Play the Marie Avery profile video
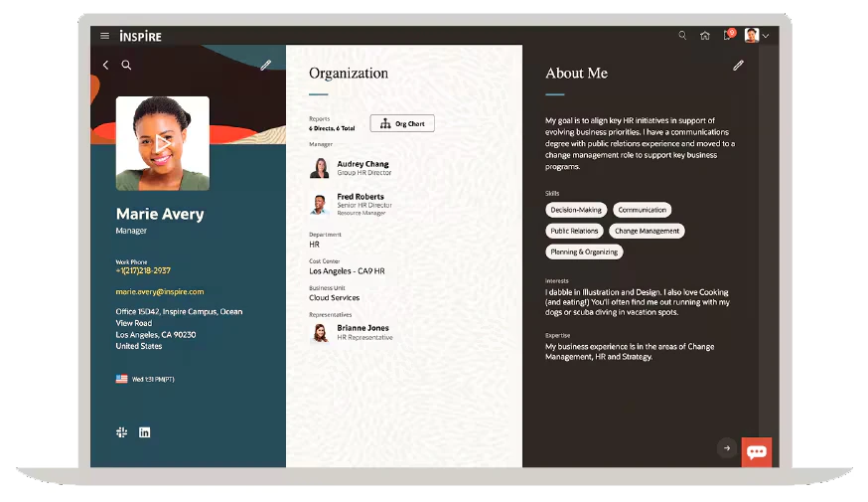 point(162,143)
